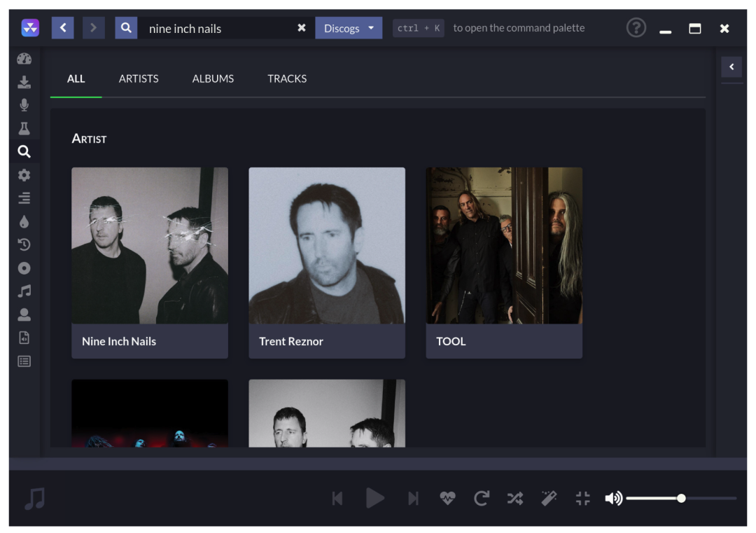Click the Nuclear app logo
The height and width of the screenshot is (533, 756).
click(30, 28)
